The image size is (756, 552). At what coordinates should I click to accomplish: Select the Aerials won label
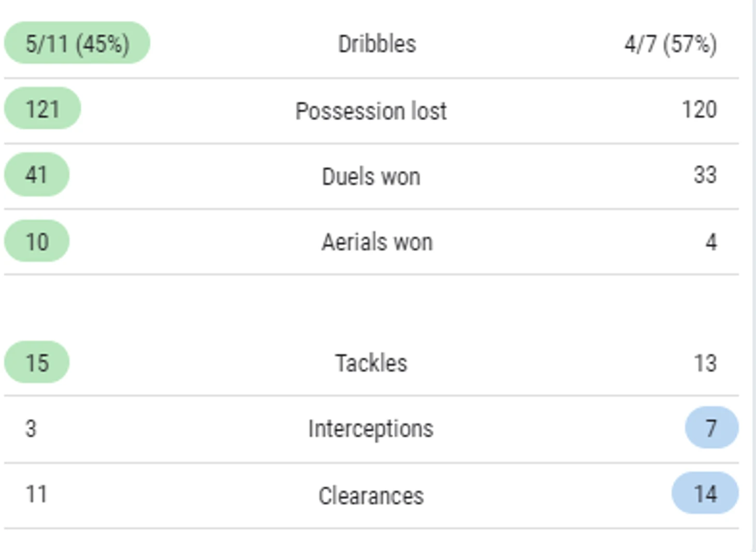(x=377, y=242)
